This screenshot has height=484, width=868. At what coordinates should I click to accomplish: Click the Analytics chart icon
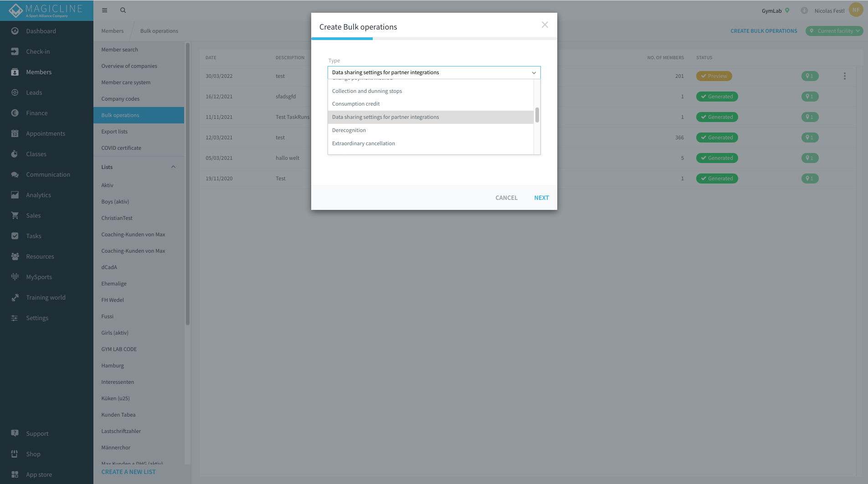coord(15,195)
